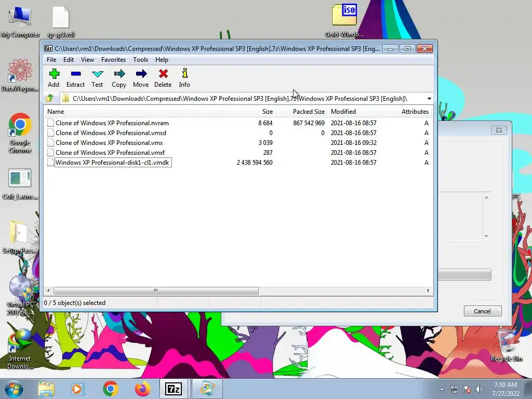Image resolution: width=532 pixels, height=399 pixels.
Task: Open the Help menu
Action: tap(162, 60)
